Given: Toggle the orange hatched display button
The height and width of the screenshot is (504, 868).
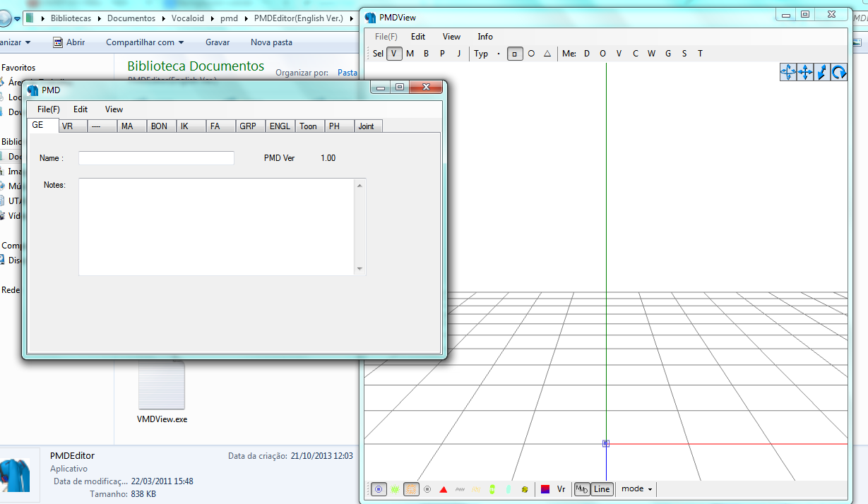Looking at the screenshot, I should coord(411,488).
